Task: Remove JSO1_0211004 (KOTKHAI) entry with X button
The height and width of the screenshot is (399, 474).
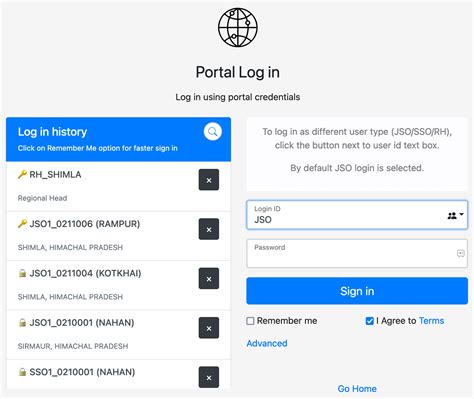Action: 209,279
